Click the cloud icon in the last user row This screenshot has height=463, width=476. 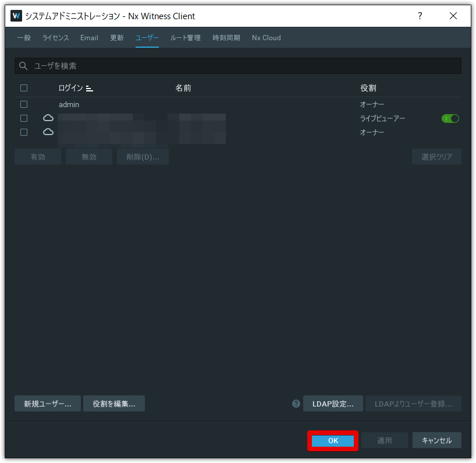click(x=48, y=132)
